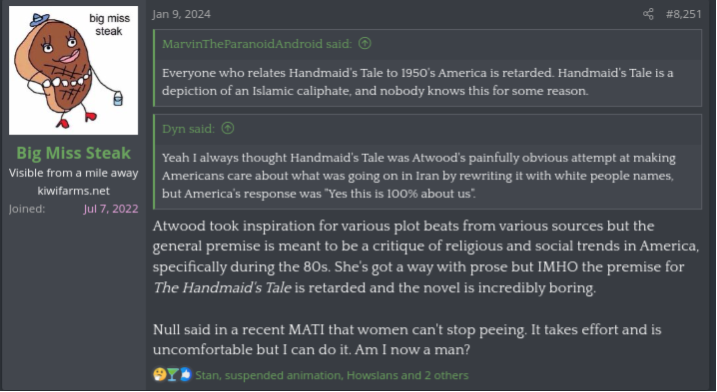This screenshot has height=392, width=717.
Task: Open Big Miss Steak's profile name link
Action: (74, 153)
